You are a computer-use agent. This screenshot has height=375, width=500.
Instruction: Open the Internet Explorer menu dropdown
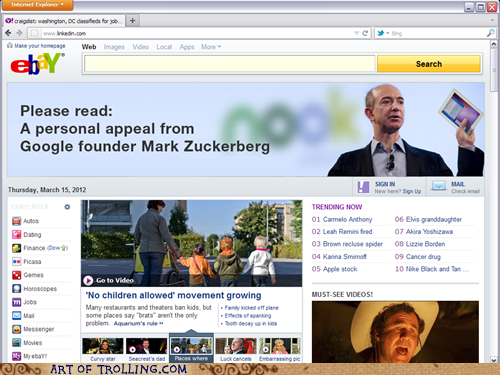click(x=37, y=5)
